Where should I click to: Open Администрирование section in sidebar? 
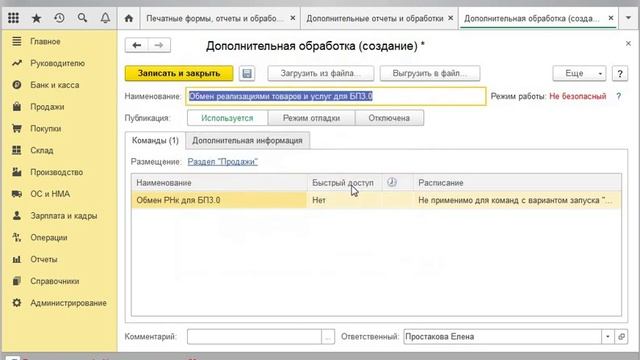pos(68,303)
